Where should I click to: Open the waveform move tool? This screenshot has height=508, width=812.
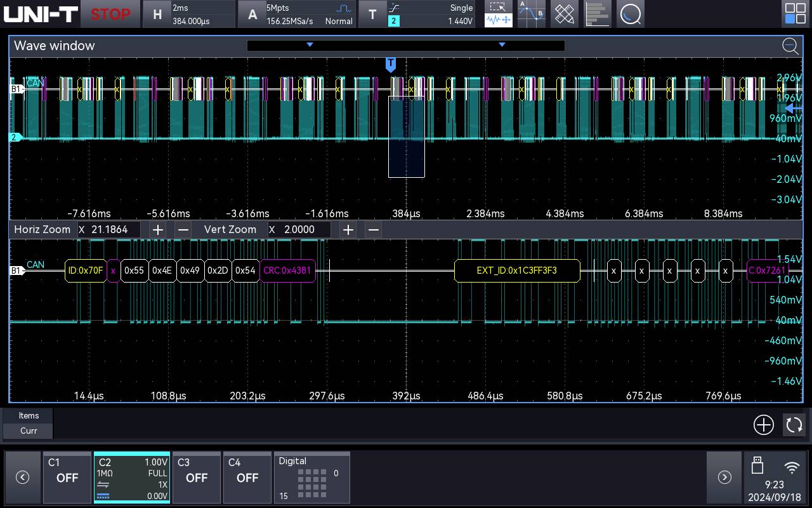(498, 20)
